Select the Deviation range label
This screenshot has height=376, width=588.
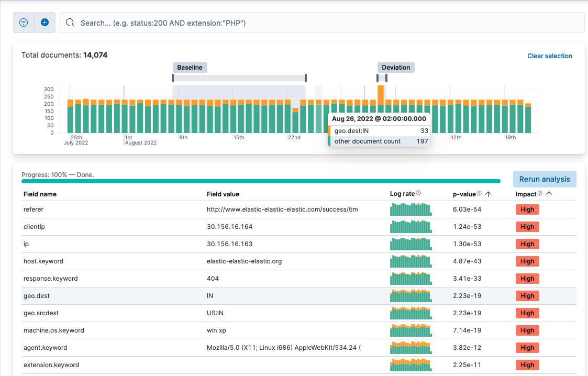click(x=396, y=68)
